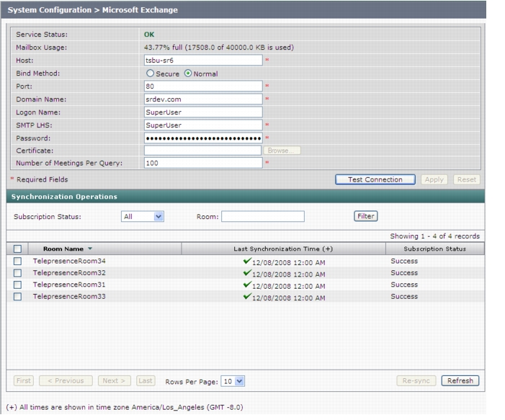Click the Number of Meetings Per Query field
505x420 pixels.
[x=203, y=163]
